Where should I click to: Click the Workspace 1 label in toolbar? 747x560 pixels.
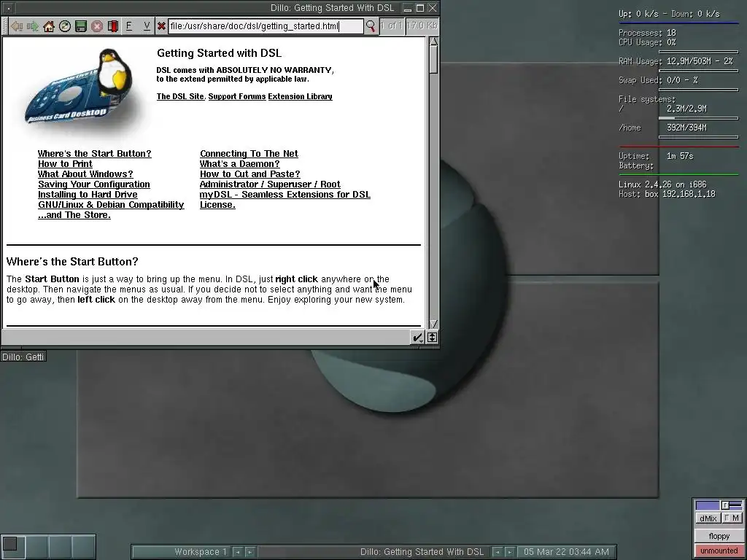point(181,552)
